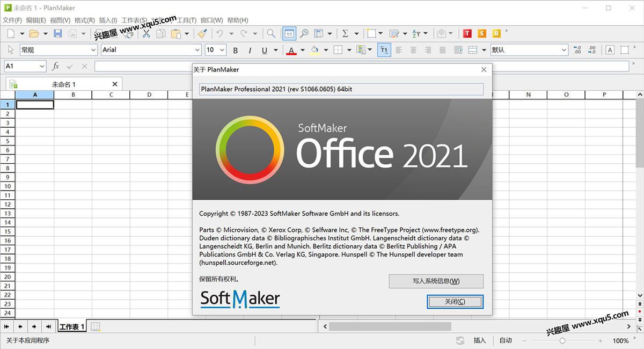Image resolution: width=644 pixels, height=349 pixels.
Task: Toggle italic formatting
Action: tap(250, 50)
